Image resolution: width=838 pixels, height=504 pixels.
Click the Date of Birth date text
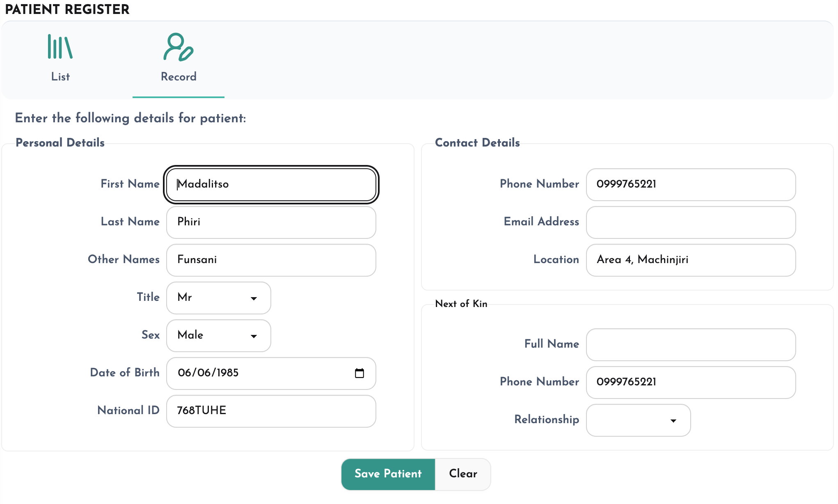(208, 373)
